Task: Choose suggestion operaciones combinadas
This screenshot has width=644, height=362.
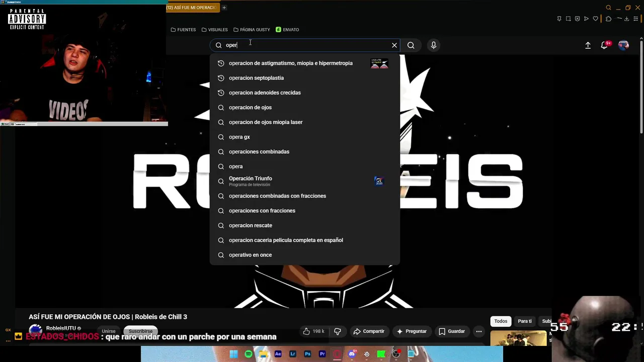Action: (x=304, y=152)
